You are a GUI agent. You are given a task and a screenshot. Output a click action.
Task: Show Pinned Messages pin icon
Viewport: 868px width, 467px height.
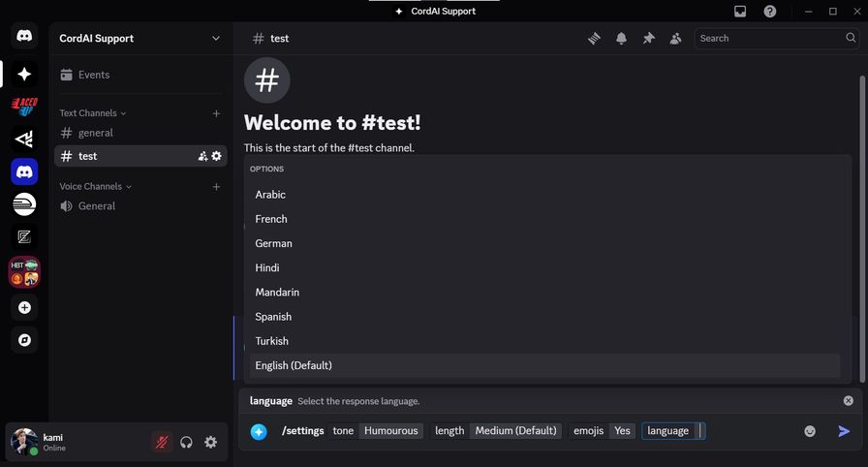(648, 38)
